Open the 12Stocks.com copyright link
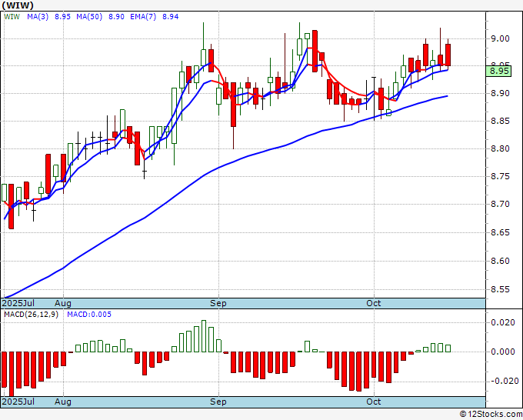 click(491, 415)
